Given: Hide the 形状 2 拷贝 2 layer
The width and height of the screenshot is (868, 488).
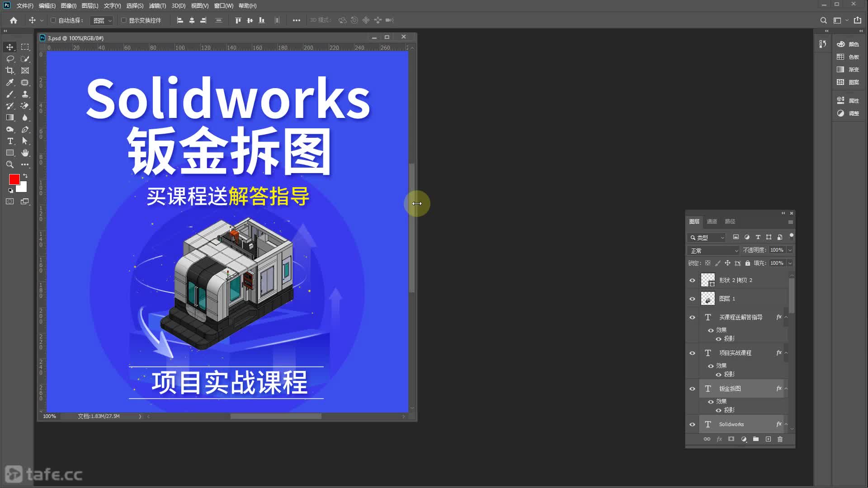Looking at the screenshot, I should click(692, 280).
